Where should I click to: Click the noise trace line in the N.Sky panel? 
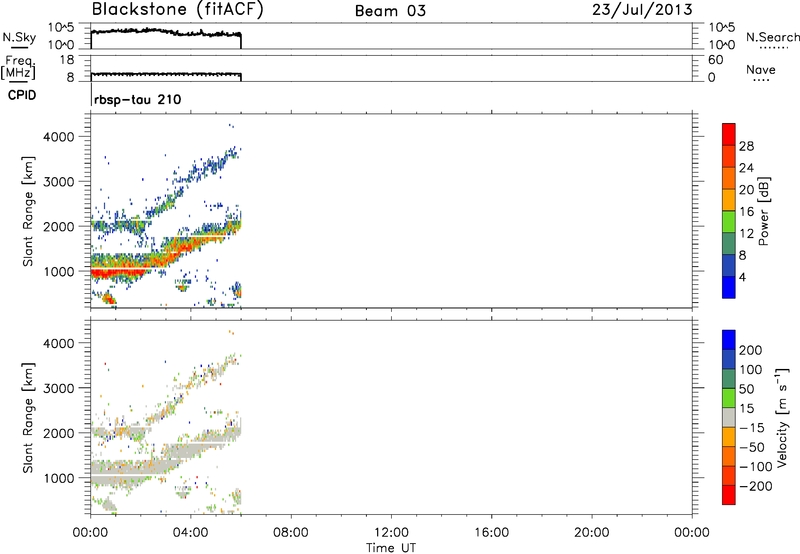(166, 32)
